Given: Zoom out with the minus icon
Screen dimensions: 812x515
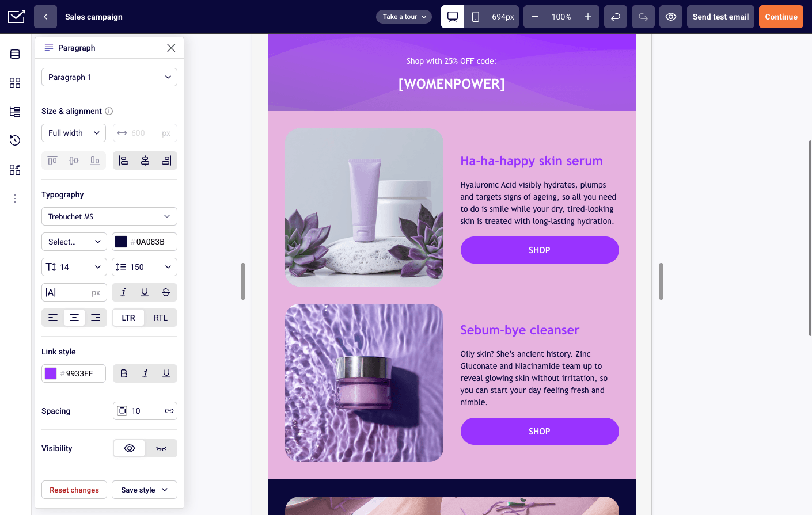Looking at the screenshot, I should (x=535, y=17).
